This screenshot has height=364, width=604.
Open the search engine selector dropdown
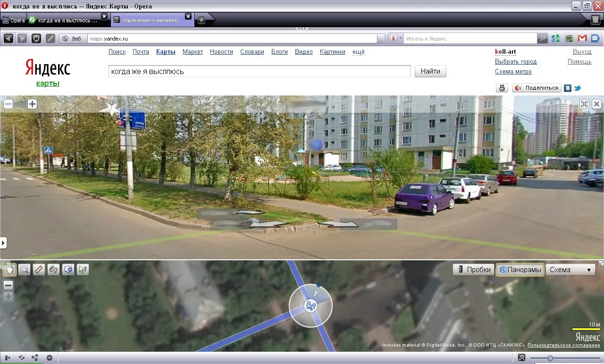pyautogui.click(x=396, y=39)
